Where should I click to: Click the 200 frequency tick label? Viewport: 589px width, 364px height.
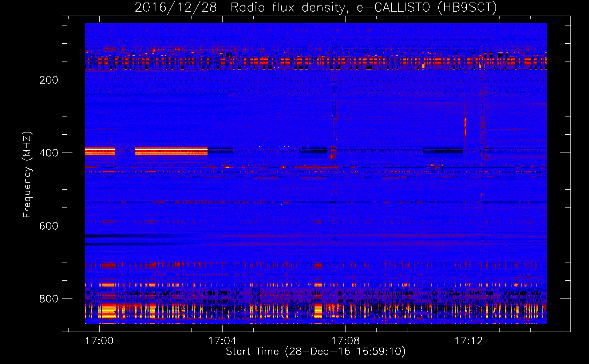(49, 80)
